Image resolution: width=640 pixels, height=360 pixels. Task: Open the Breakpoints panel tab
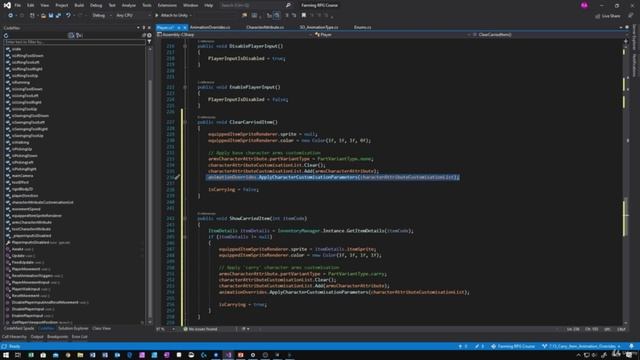point(58,337)
